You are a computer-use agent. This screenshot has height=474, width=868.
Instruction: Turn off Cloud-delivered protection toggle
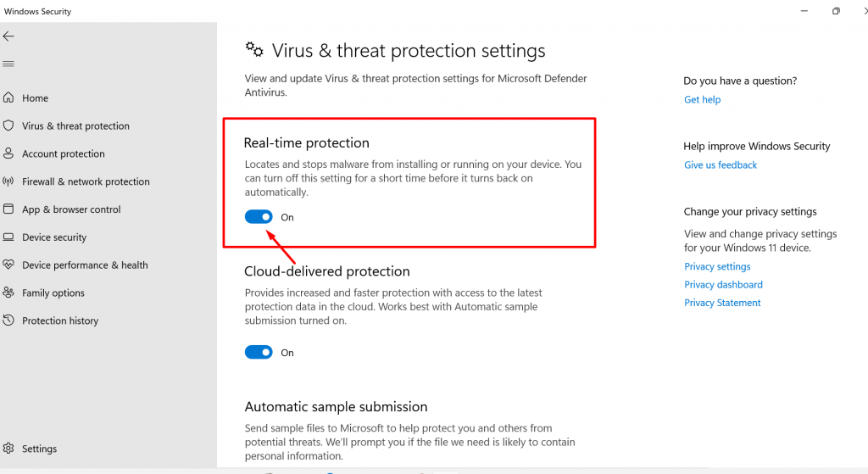[259, 353]
